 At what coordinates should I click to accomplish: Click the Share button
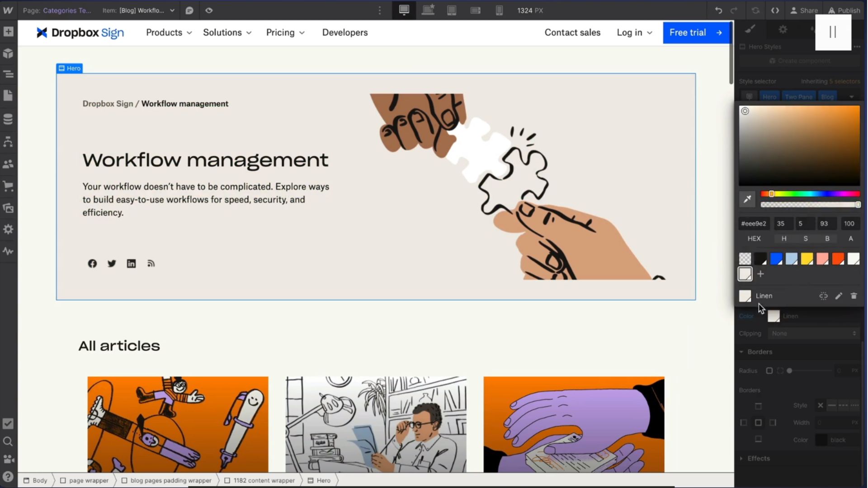pos(804,10)
